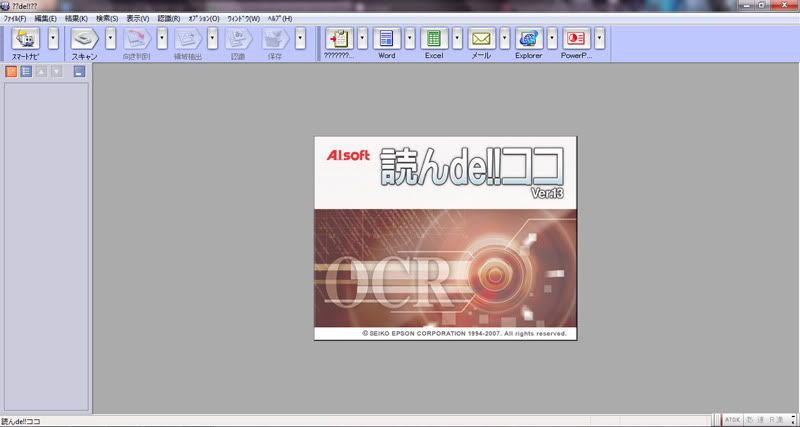Click the page move down arrow
The width and height of the screenshot is (800, 427).
(56, 71)
